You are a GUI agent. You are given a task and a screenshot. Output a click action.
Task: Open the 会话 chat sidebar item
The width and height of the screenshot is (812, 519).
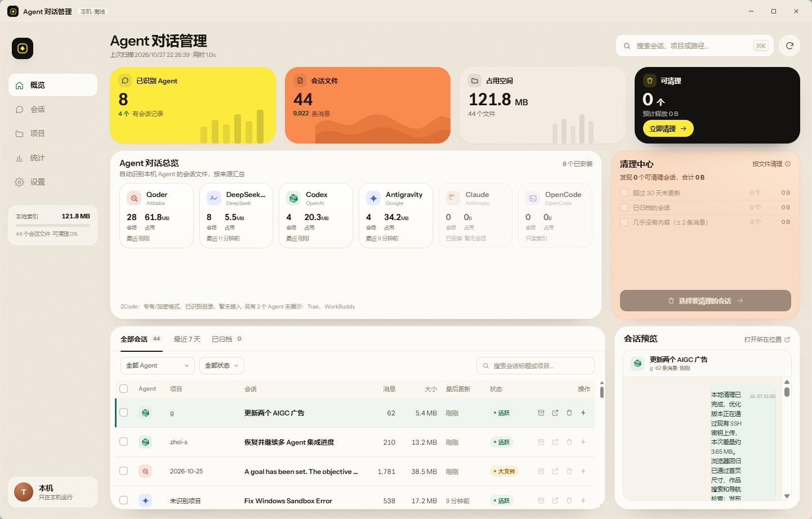click(53, 109)
